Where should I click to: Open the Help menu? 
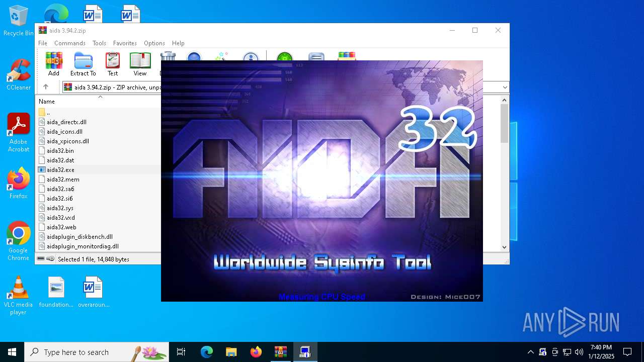tap(178, 43)
